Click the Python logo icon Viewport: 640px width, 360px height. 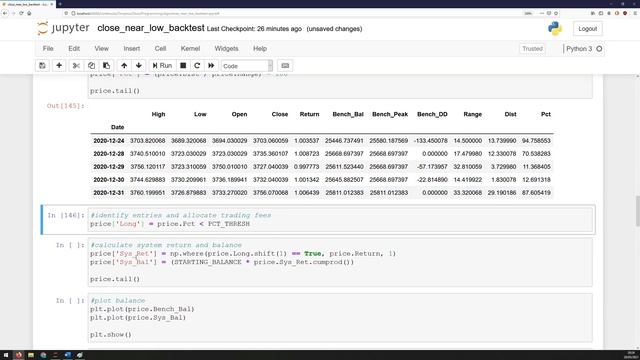(555, 29)
